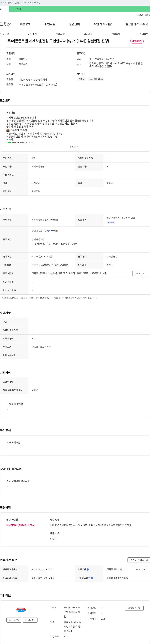Click the 인증기관 담당자 이승모(031-538-4306) text

(43, 578)
